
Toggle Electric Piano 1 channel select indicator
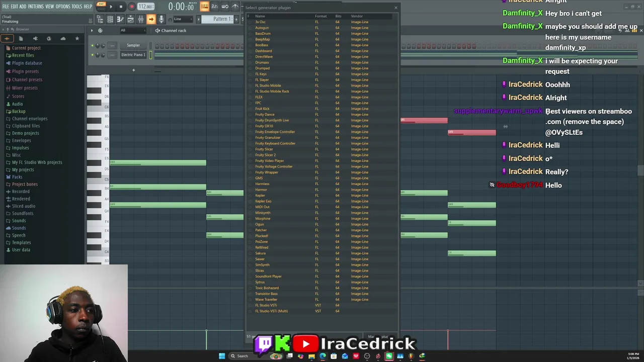tap(150, 55)
